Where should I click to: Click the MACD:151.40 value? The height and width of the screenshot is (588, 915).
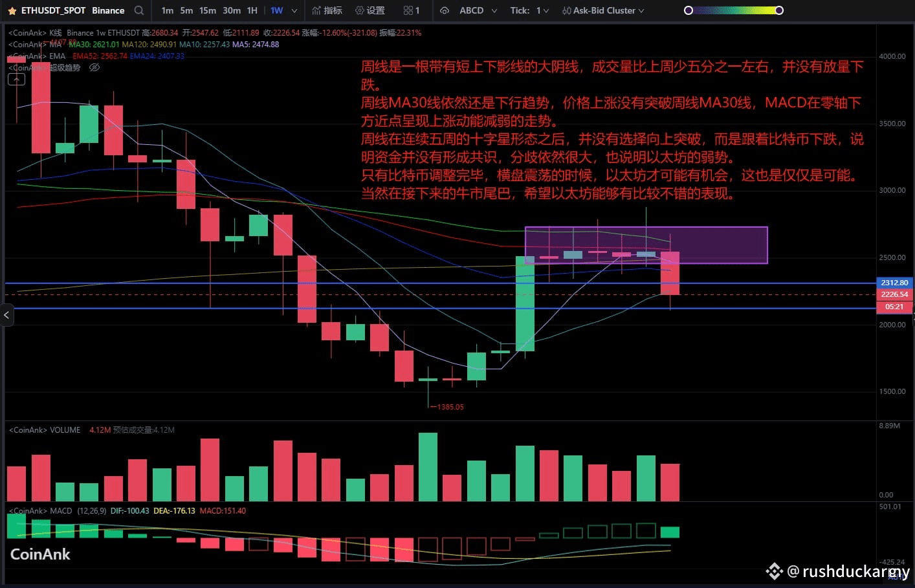tap(223, 511)
